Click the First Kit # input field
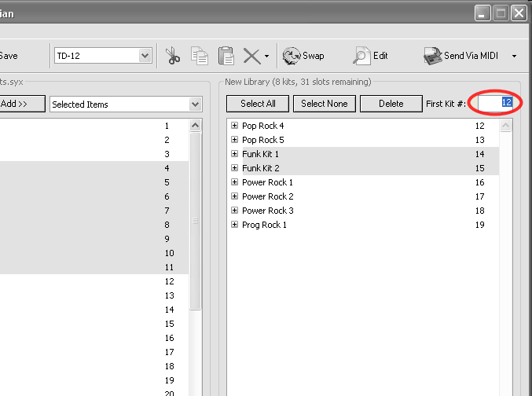The width and height of the screenshot is (532, 396). (496, 103)
